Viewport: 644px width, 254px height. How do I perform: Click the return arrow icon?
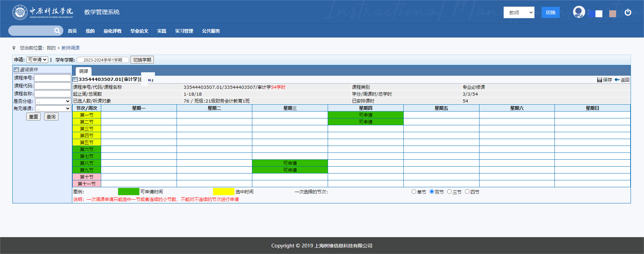click(x=617, y=80)
